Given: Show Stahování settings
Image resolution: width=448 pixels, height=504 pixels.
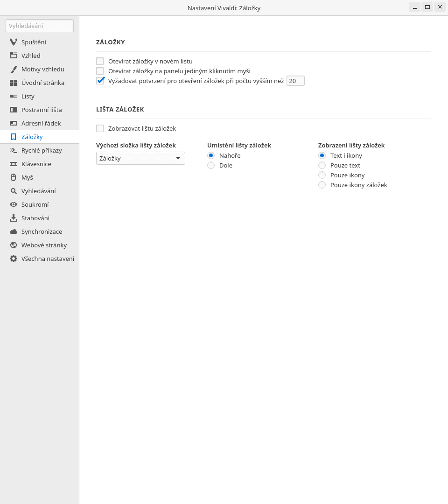Looking at the screenshot, I should point(40,218).
